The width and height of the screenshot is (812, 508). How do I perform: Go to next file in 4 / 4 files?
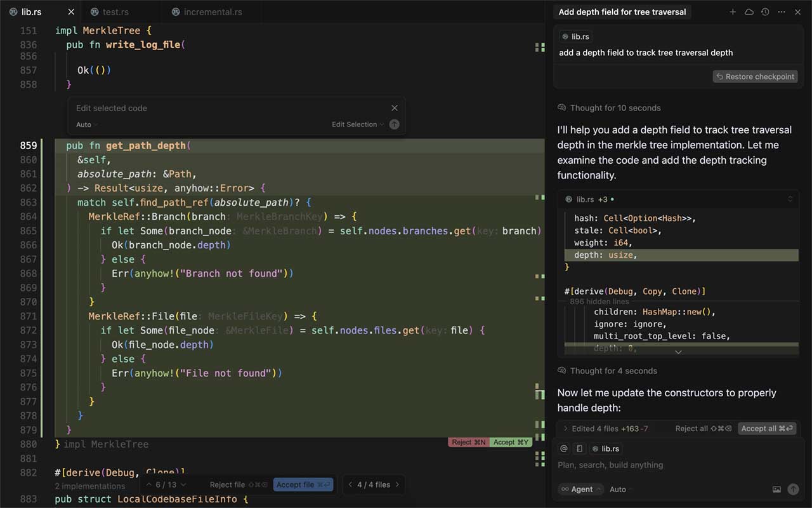[x=398, y=485]
